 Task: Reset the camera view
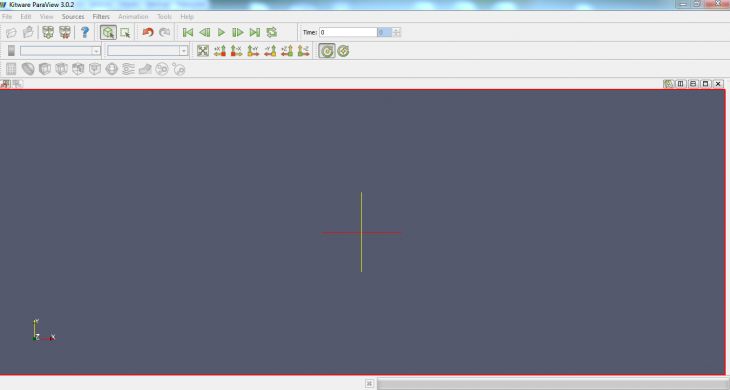[x=203, y=51]
